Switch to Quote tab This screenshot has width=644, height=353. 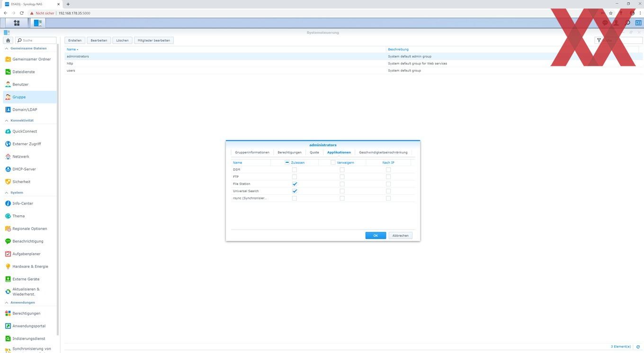coord(314,152)
